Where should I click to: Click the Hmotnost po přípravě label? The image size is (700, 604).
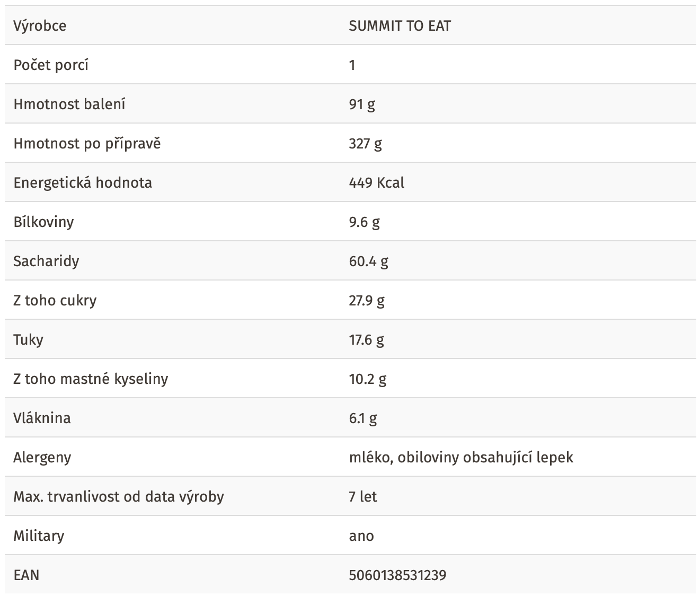pyautogui.click(x=87, y=143)
